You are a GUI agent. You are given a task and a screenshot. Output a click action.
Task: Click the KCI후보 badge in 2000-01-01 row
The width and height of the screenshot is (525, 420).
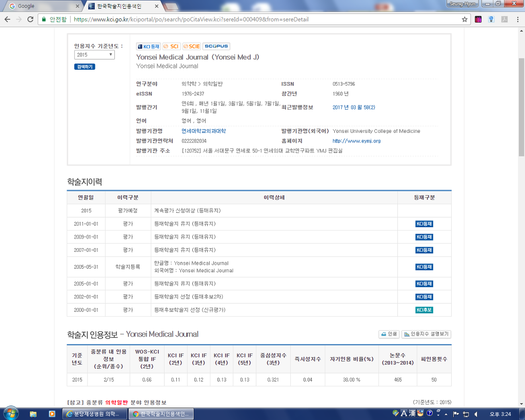(424, 310)
